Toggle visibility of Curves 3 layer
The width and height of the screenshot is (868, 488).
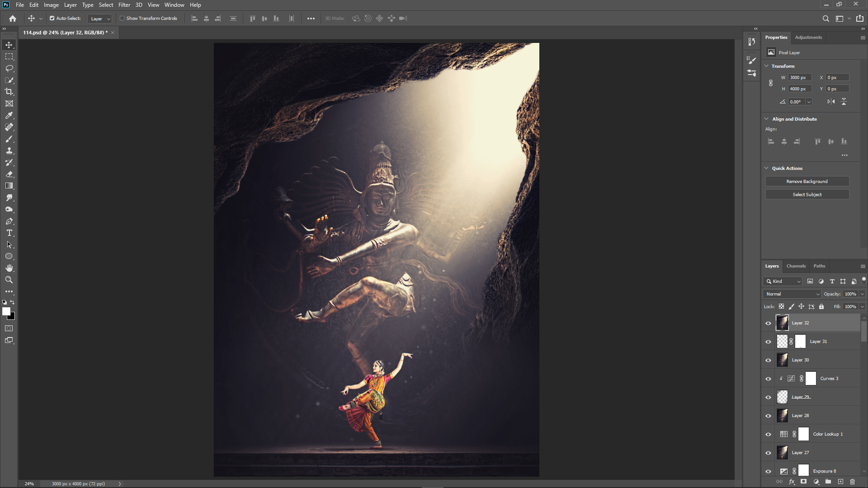coord(768,379)
